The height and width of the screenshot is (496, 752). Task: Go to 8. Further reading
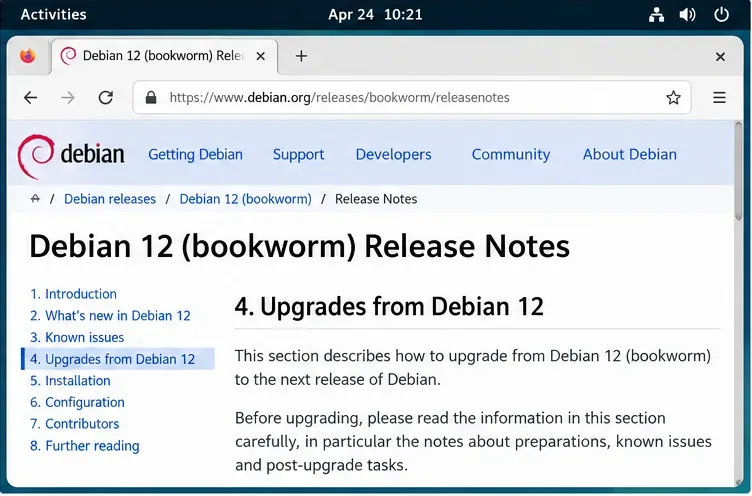pos(84,446)
